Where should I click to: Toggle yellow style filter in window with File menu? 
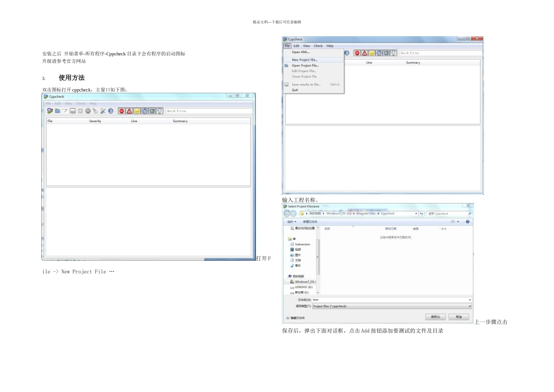click(x=371, y=53)
